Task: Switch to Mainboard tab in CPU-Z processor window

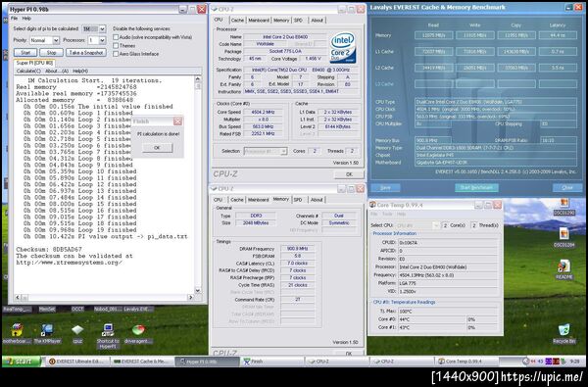Action: coord(259,21)
